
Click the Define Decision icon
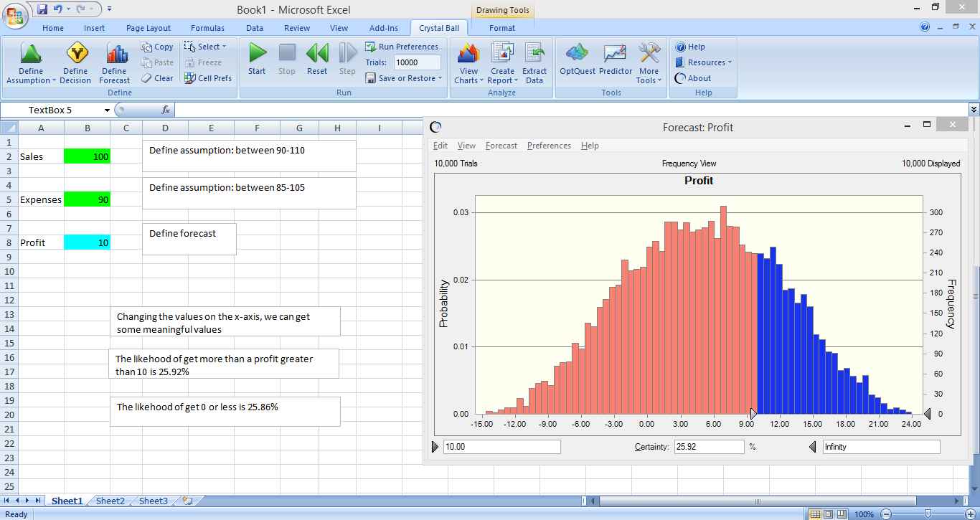click(x=75, y=62)
